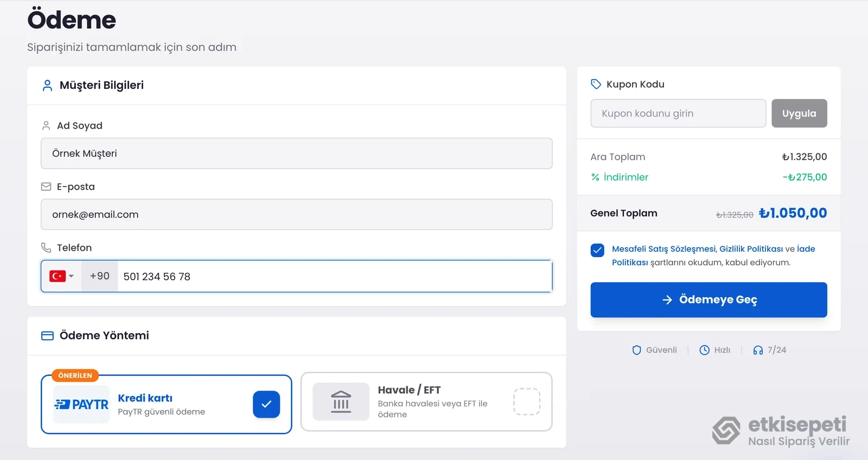Image resolution: width=868 pixels, height=460 pixels.
Task: Click the PayTR logo
Action: [81, 404]
